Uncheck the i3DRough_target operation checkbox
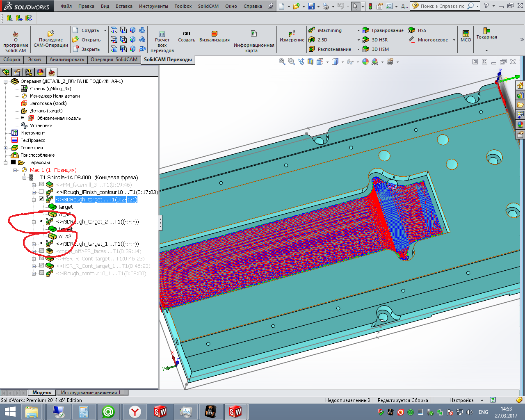525x420 pixels. [41, 199]
